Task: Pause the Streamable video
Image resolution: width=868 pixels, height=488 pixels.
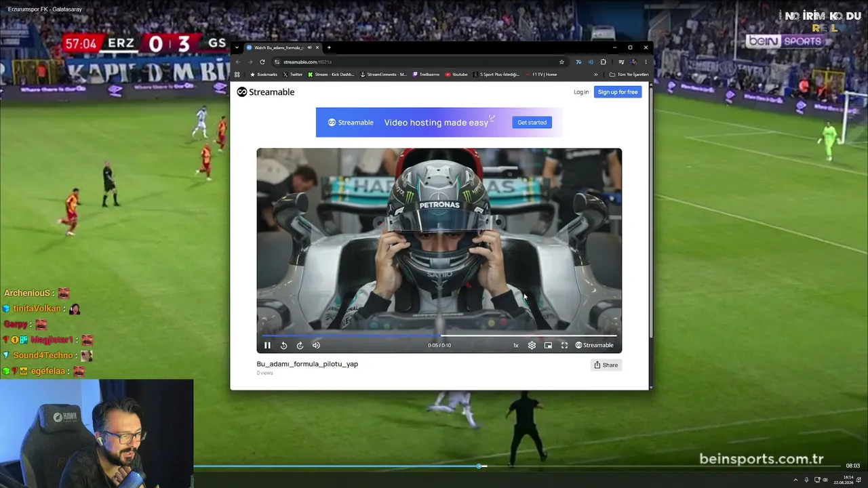Action: tap(267, 345)
